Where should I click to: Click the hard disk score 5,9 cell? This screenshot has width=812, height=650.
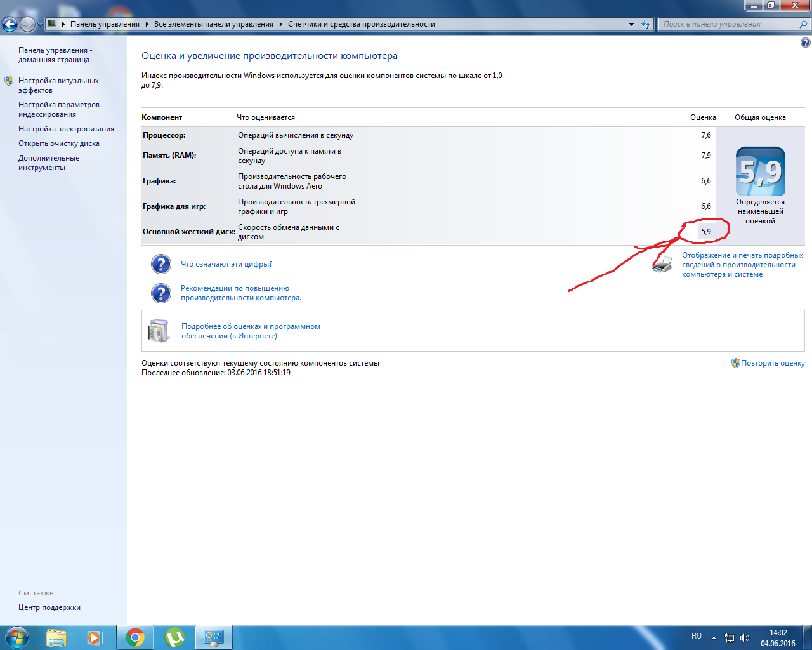pyautogui.click(x=706, y=232)
